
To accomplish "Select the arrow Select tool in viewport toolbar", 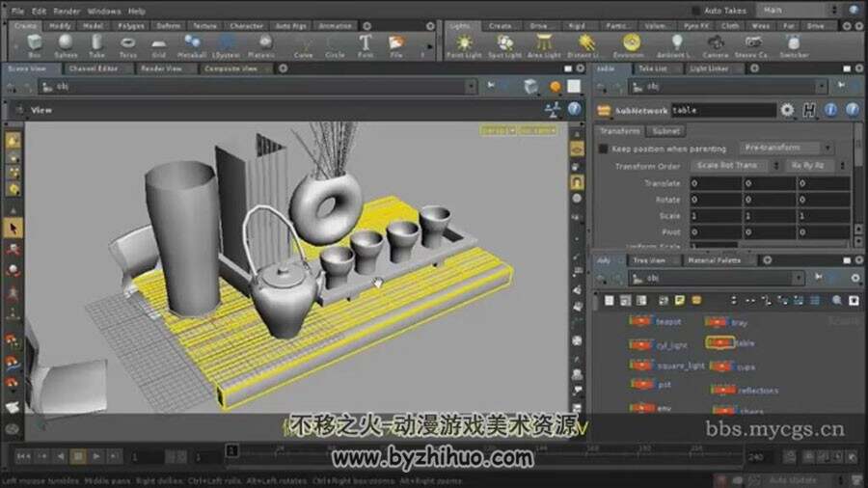I will tap(14, 228).
